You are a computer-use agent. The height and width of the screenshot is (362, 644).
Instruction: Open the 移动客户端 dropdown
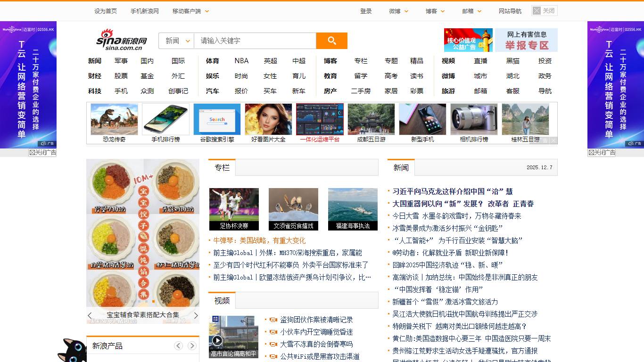190,11
